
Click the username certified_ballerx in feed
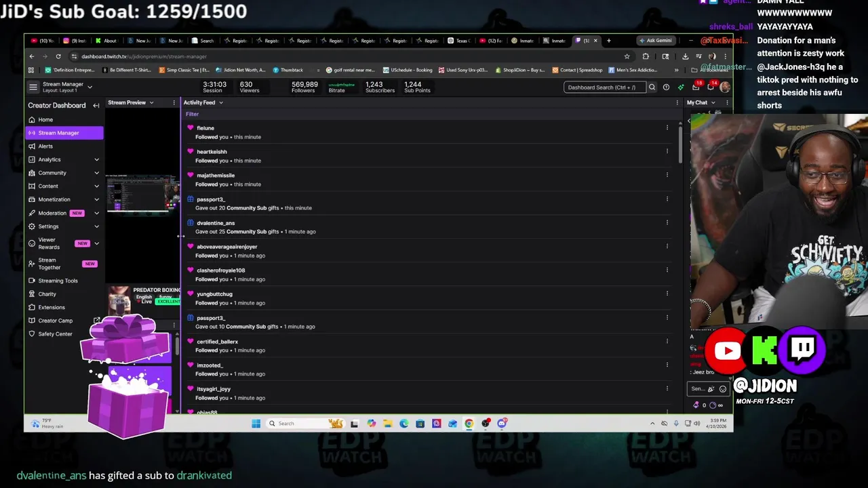[217, 342]
